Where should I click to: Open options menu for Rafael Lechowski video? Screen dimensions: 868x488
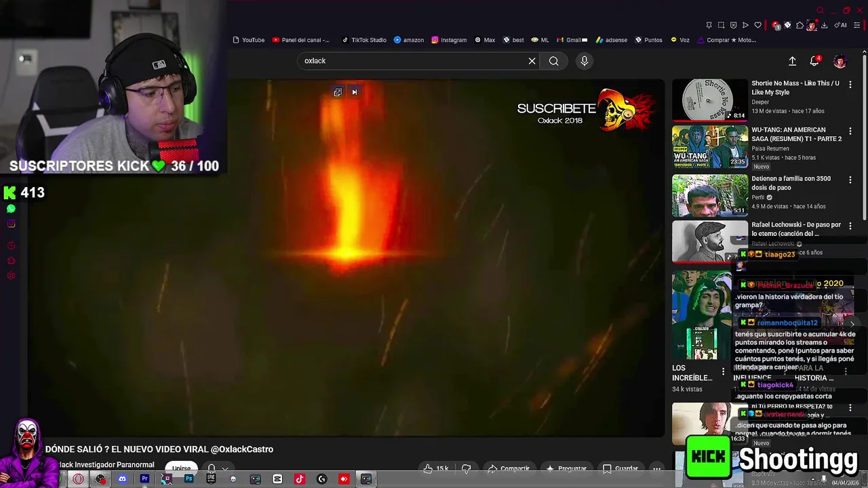(x=850, y=226)
